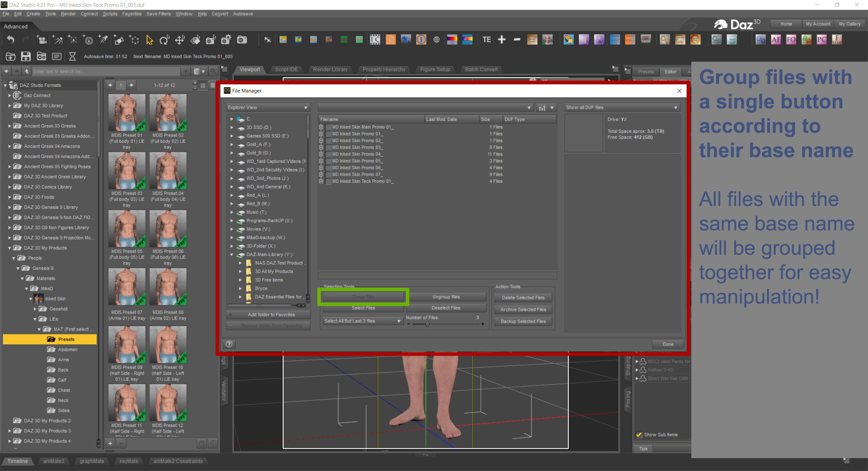Select the Surface Selection tool icon
This screenshot has width=868, height=471.
tap(195, 40)
